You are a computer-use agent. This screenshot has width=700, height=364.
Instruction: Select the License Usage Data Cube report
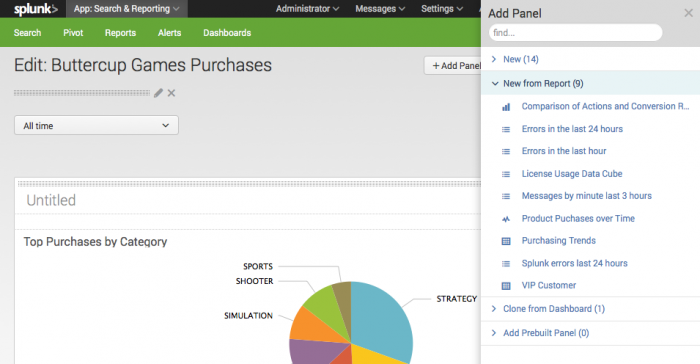pos(572,173)
